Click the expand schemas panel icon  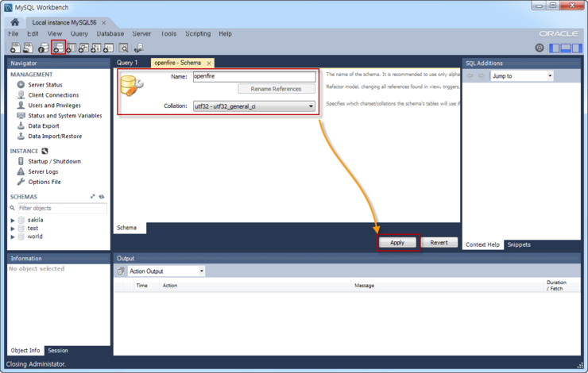tap(93, 197)
